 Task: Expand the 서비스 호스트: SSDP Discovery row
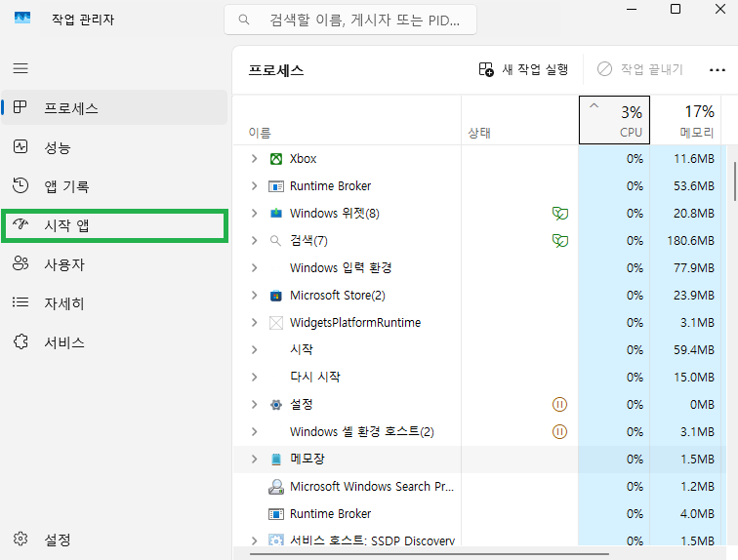coord(254,540)
